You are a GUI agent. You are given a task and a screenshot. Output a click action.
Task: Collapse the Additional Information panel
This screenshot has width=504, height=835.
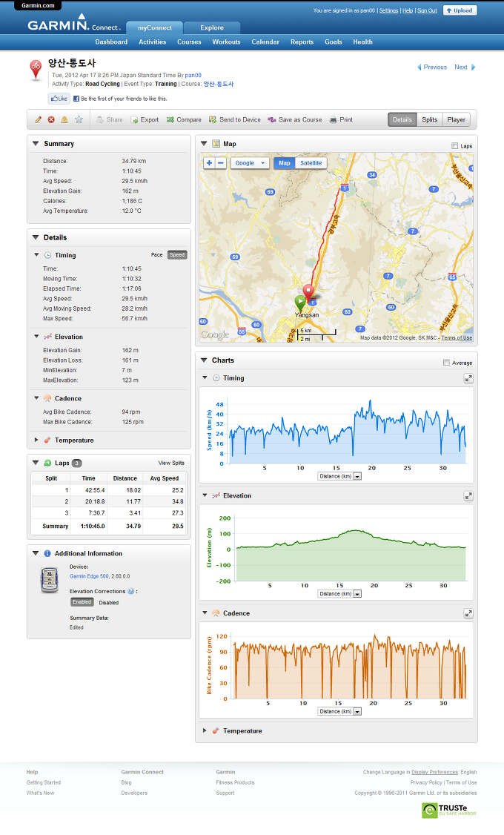36,553
